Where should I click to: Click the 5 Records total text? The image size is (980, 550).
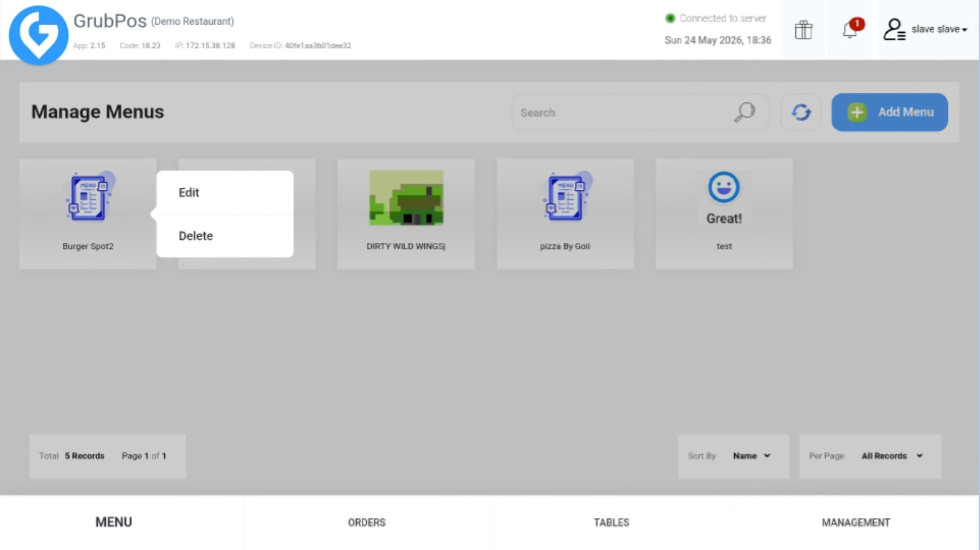point(84,456)
